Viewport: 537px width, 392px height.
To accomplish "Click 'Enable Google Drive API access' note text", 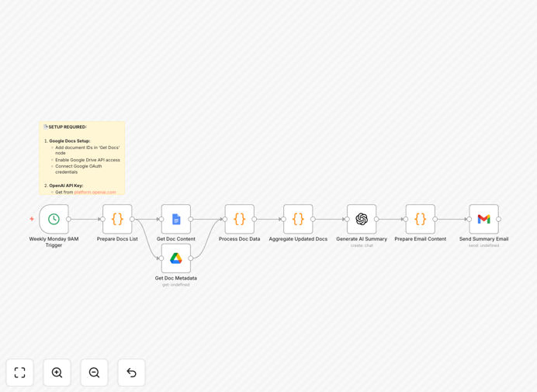I will pyautogui.click(x=88, y=160).
